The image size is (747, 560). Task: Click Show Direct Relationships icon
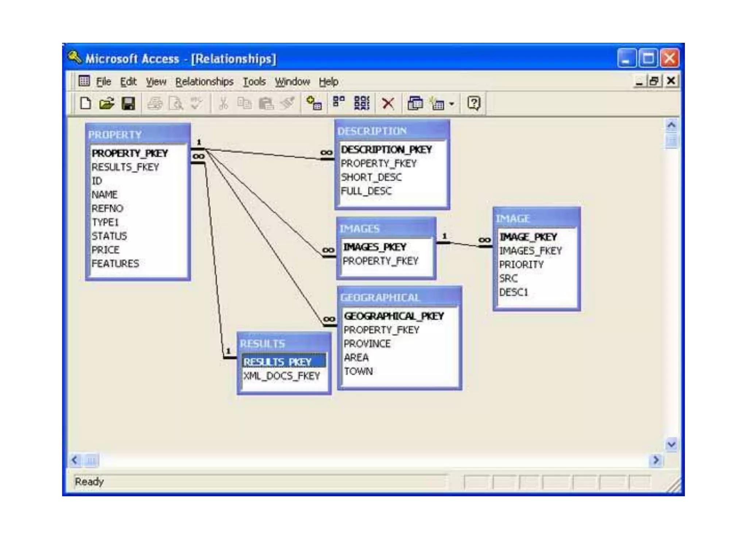[338, 102]
